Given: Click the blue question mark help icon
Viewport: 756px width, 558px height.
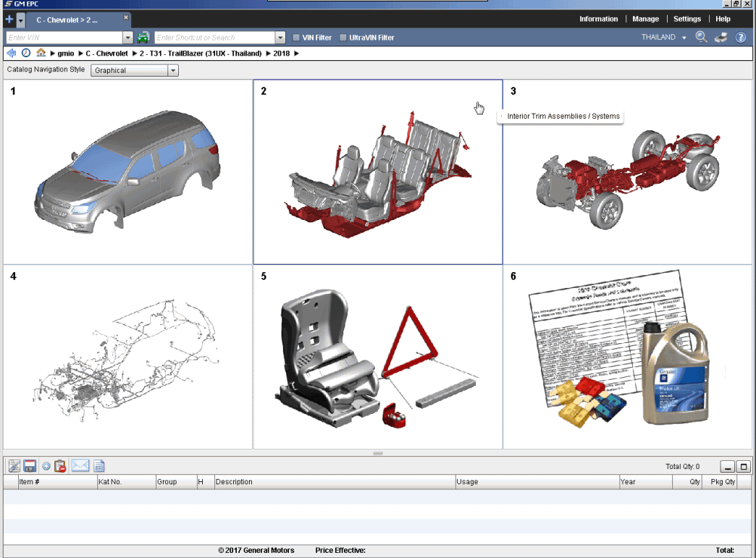Looking at the screenshot, I should (741, 38).
